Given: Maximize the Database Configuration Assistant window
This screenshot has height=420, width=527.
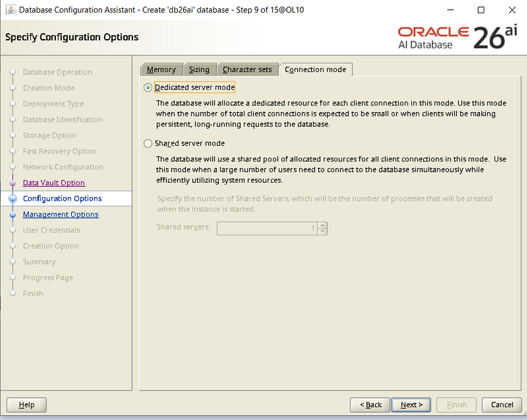Looking at the screenshot, I should click(481, 10).
